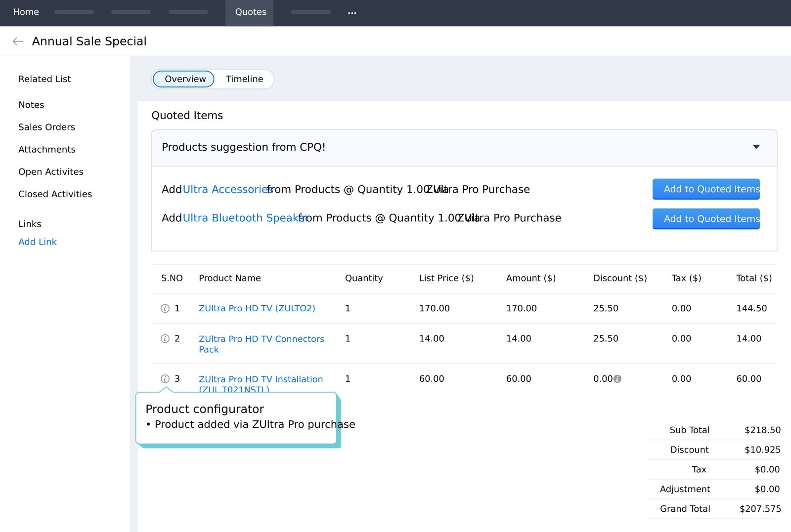This screenshot has height=532, width=791.
Task: Open ZUltra Pro HD TV Installation product
Action: tap(261, 384)
